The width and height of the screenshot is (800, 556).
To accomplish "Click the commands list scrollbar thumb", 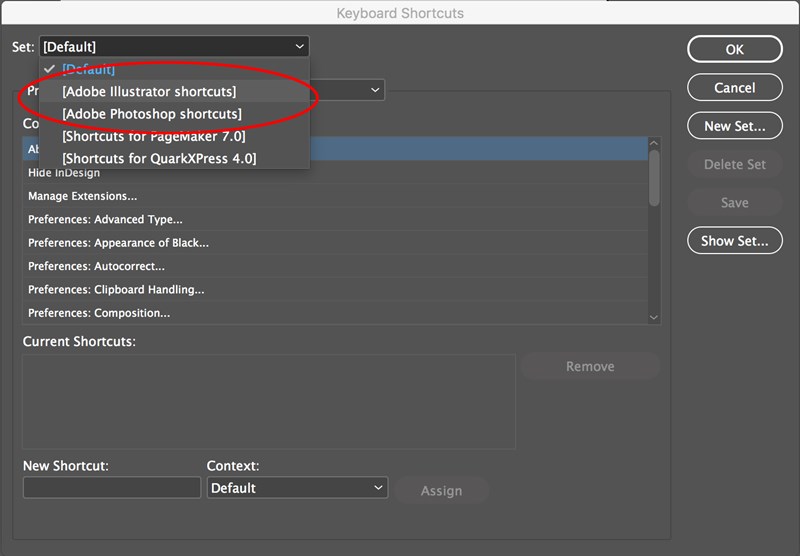I will [654, 178].
